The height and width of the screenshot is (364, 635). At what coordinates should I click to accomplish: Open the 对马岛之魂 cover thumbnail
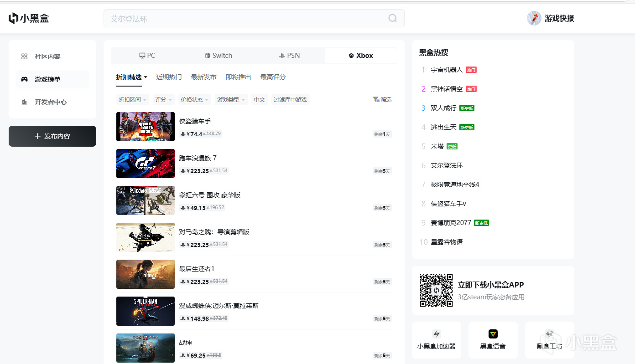146,237
